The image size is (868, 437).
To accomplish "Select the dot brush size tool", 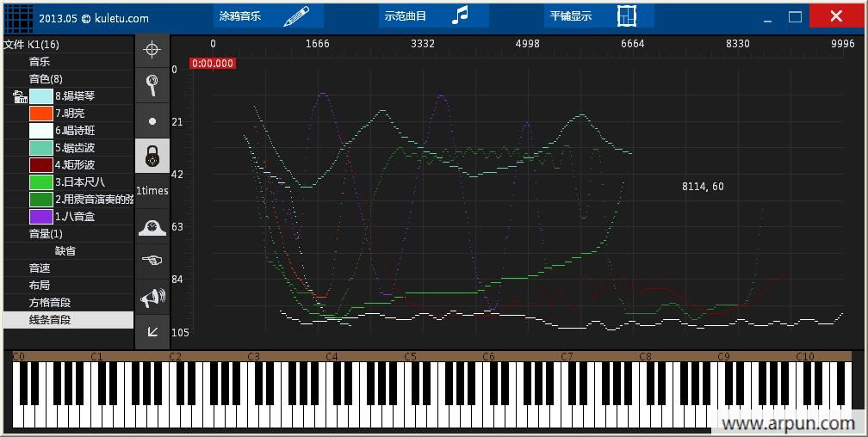I will coord(152,121).
